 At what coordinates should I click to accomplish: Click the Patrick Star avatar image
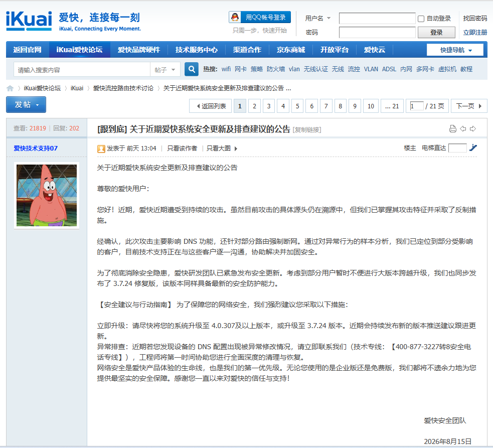click(x=47, y=195)
